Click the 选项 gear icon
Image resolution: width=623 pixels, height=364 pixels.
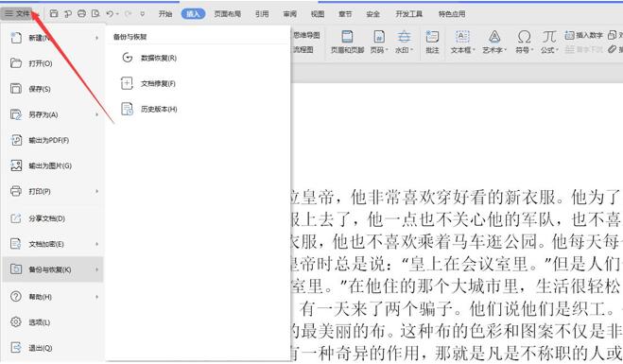point(15,321)
